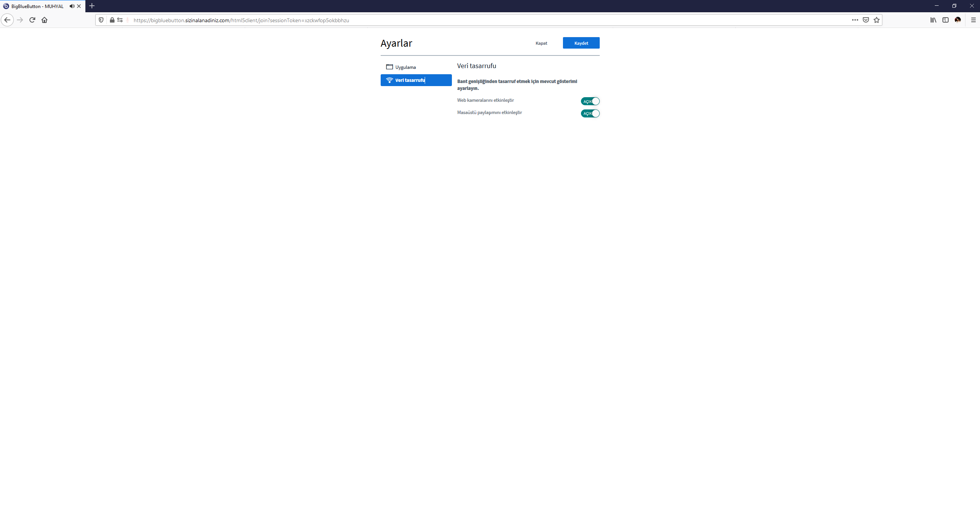The height and width of the screenshot is (515, 980).
Task: Click the Bant genişliğinden tasarruf description text
Action: (517, 85)
